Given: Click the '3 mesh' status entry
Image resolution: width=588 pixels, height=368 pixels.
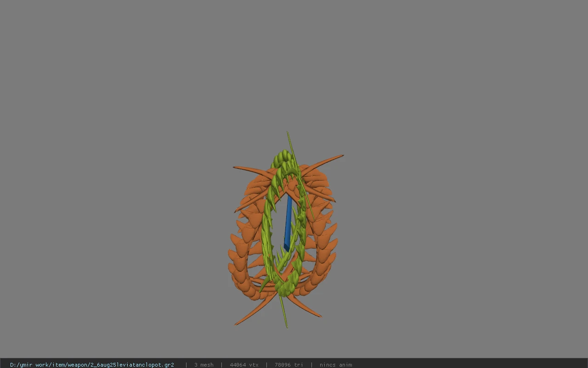Looking at the screenshot, I should [204, 365].
